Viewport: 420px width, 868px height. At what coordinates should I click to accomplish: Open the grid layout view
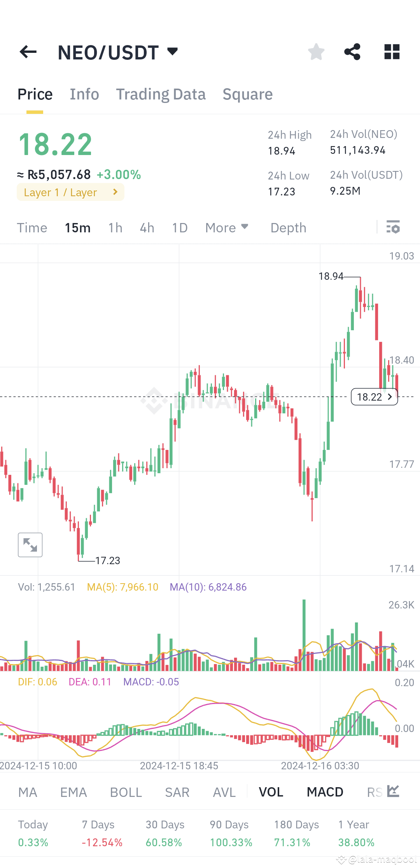(x=392, y=52)
